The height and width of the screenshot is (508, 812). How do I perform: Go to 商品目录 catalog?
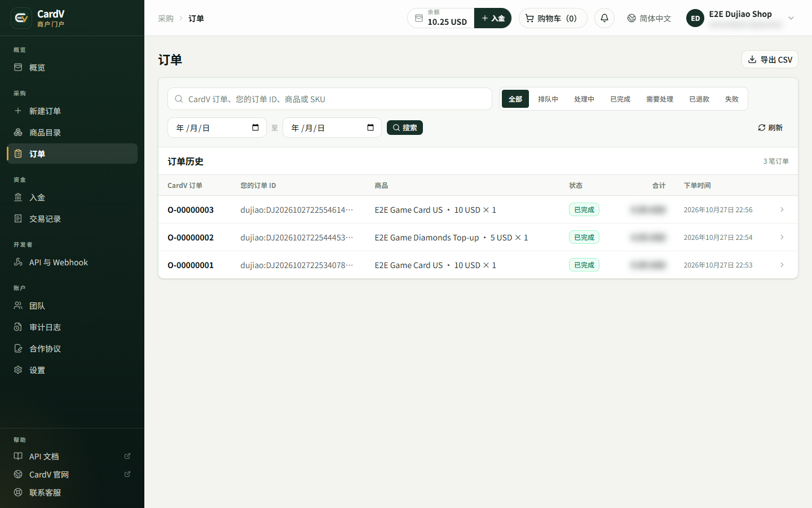[x=72, y=132]
